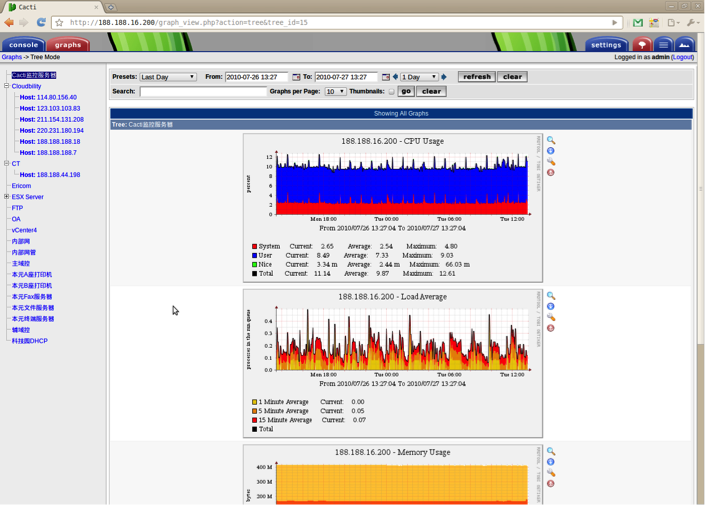The width and height of the screenshot is (705, 505).
Task: Open the graphs tab
Action: (68, 45)
